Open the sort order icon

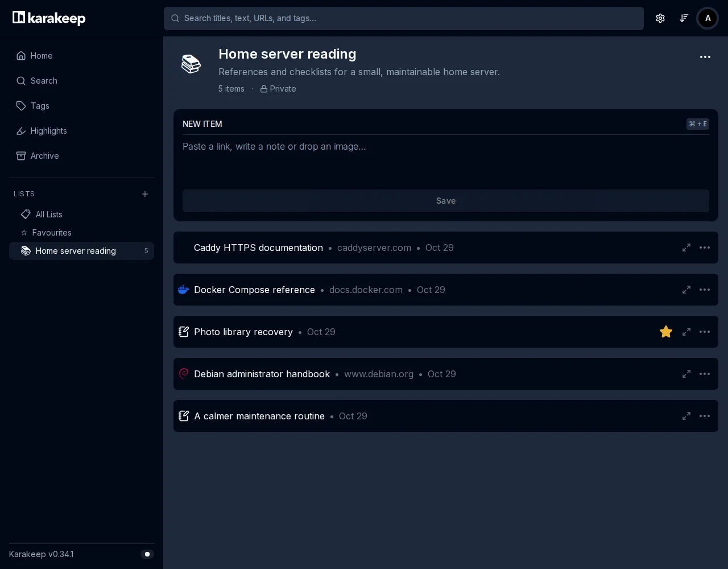tap(684, 18)
